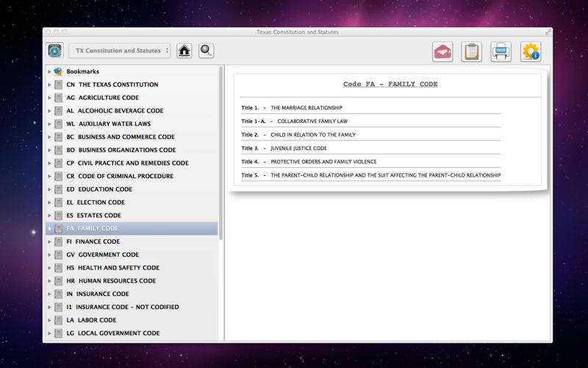Click the sidebar vertical scrollbar
This screenshot has height=368, width=588.
coord(220,147)
